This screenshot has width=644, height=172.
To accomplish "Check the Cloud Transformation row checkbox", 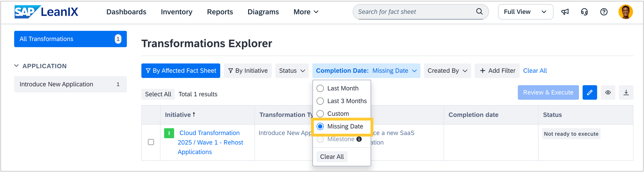I will 151,142.
